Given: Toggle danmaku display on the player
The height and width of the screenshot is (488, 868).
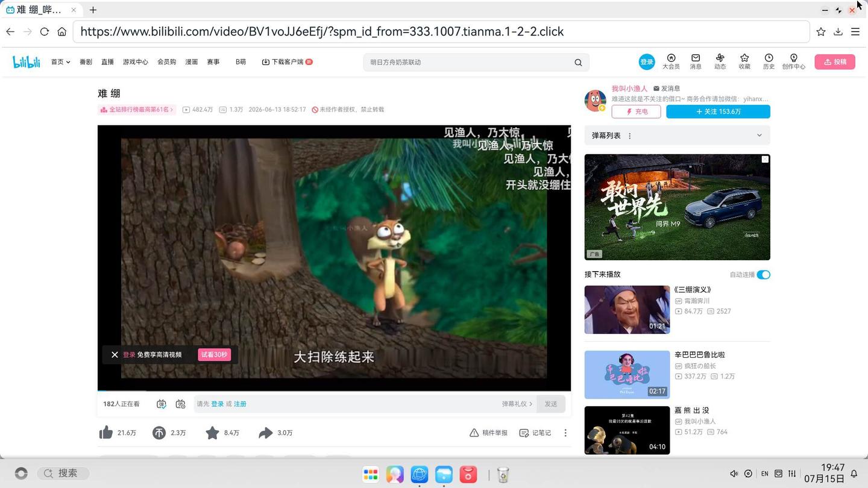Looking at the screenshot, I should (x=161, y=404).
